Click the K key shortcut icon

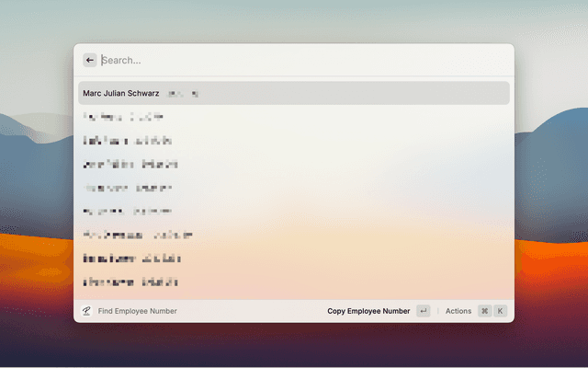coord(500,311)
